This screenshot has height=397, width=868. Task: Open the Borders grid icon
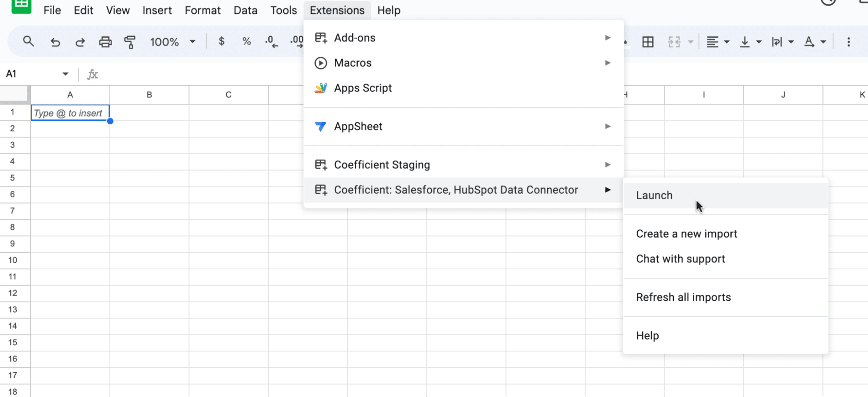pyautogui.click(x=648, y=42)
